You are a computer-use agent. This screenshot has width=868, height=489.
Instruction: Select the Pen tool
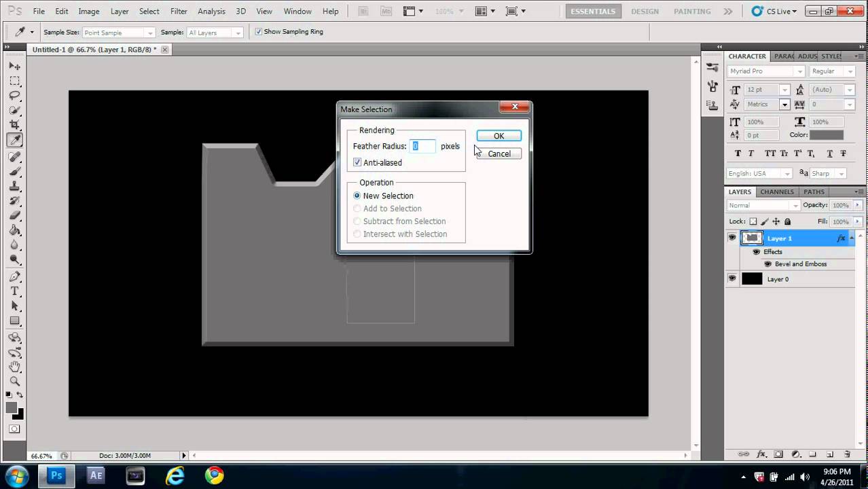pos(15,276)
